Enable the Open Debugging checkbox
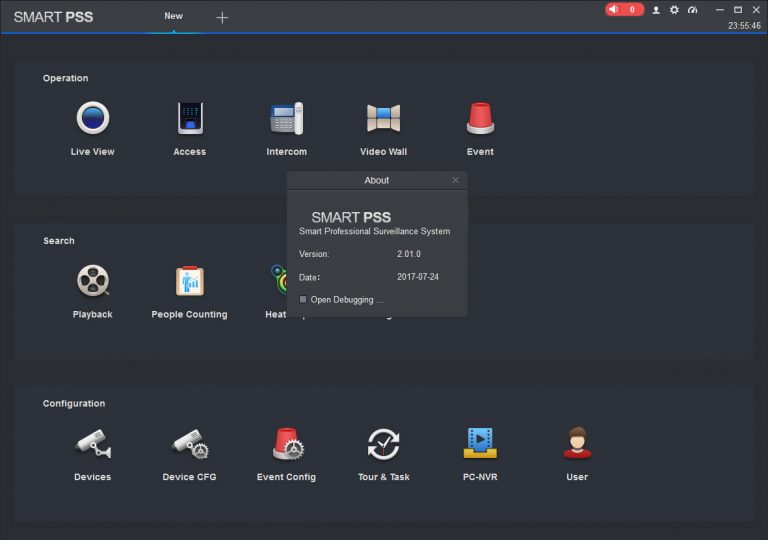 (x=303, y=299)
